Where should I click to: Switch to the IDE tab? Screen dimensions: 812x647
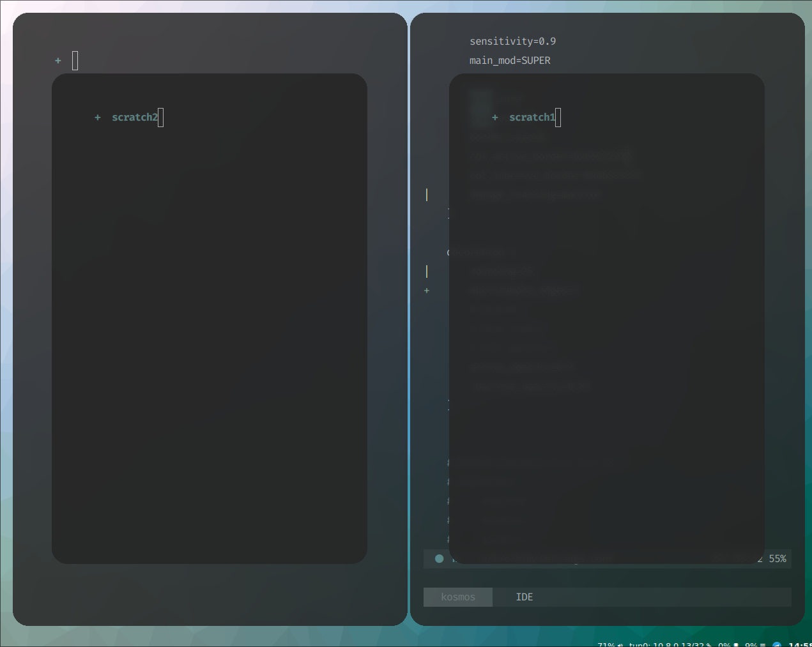(524, 597)
